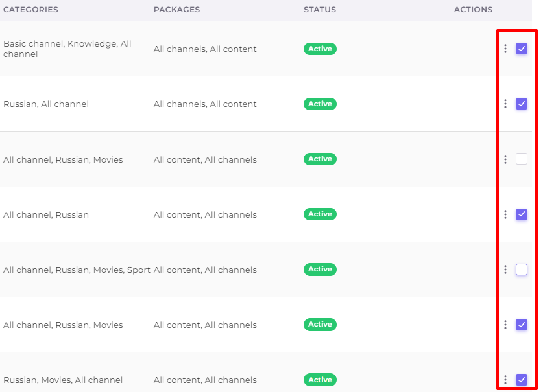The image size is (543, 392).
Task: Untick checkbox for Russian, Movies, All channel row
Action: coord(522,380)
